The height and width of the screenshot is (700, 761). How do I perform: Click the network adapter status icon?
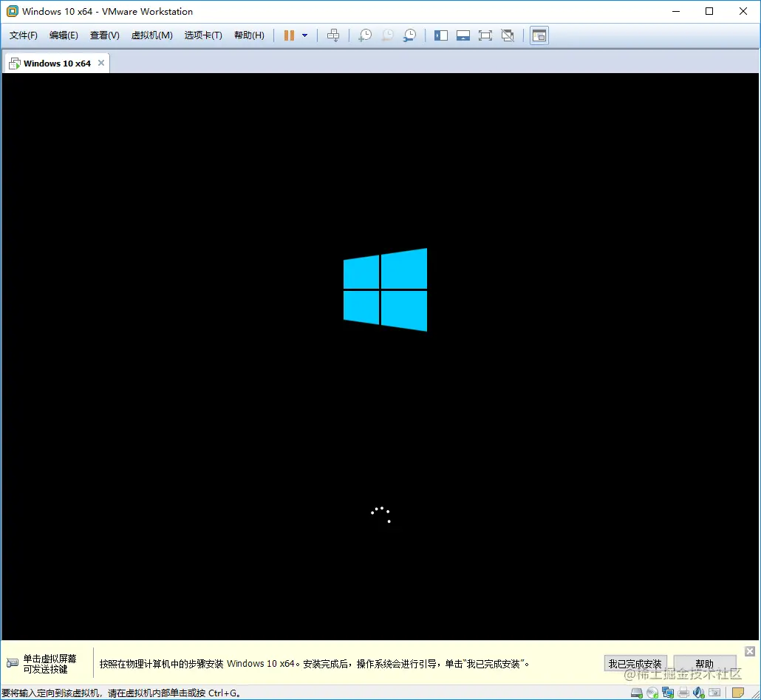(668, 693)
